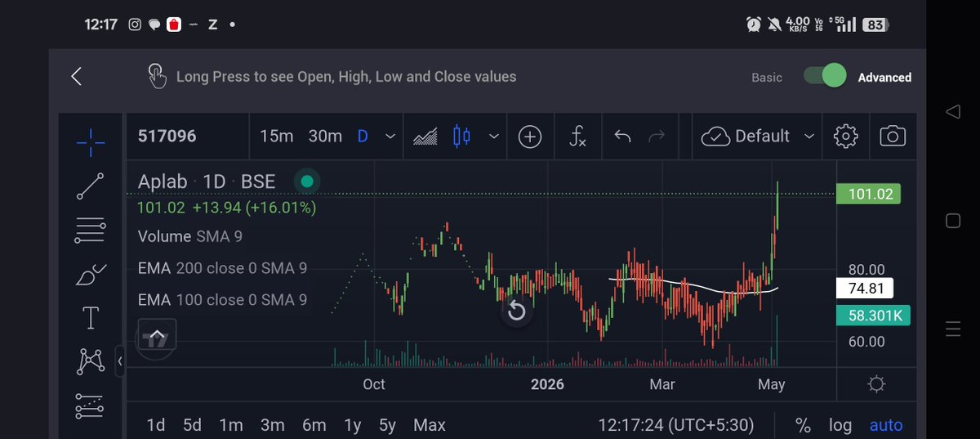Select the Advanced mode label

pyautogui.click(x=884, y=78)
